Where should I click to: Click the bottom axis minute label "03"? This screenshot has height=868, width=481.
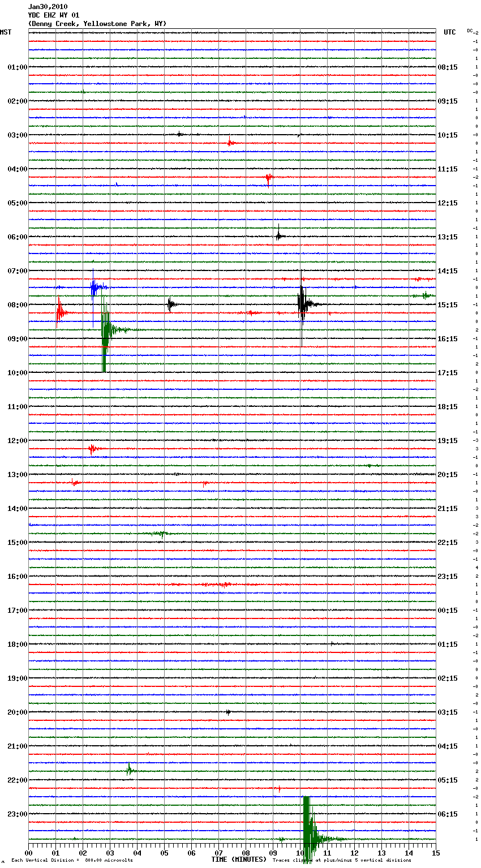(x=110, y=853)
